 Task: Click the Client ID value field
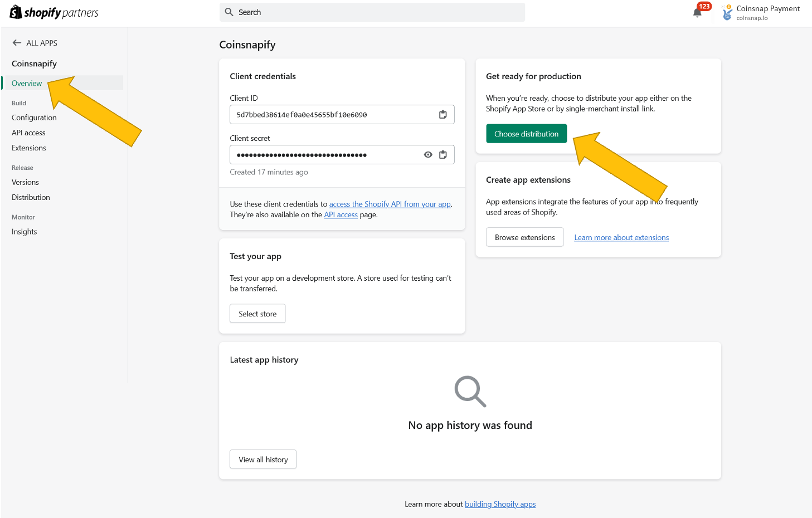342,115
